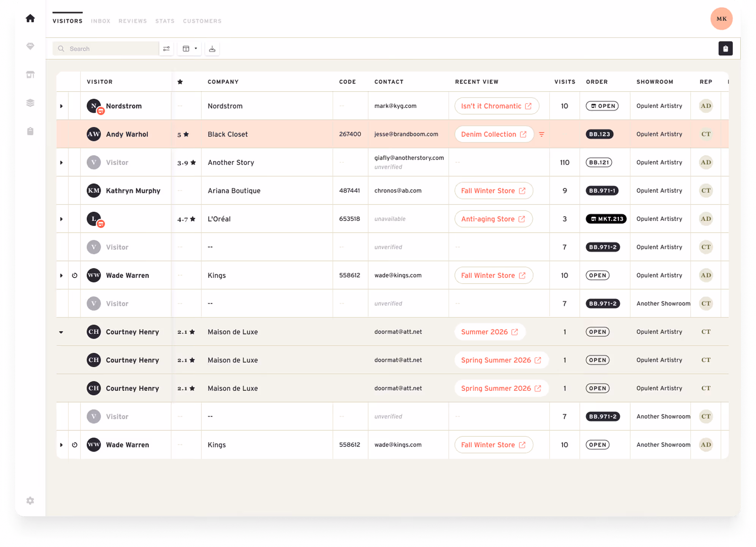The height and width of the screenshot is (547, 756).
Task: Click the filter icon in Andy Warhol row
Action: pyautogui.click(x=542, y=134)
